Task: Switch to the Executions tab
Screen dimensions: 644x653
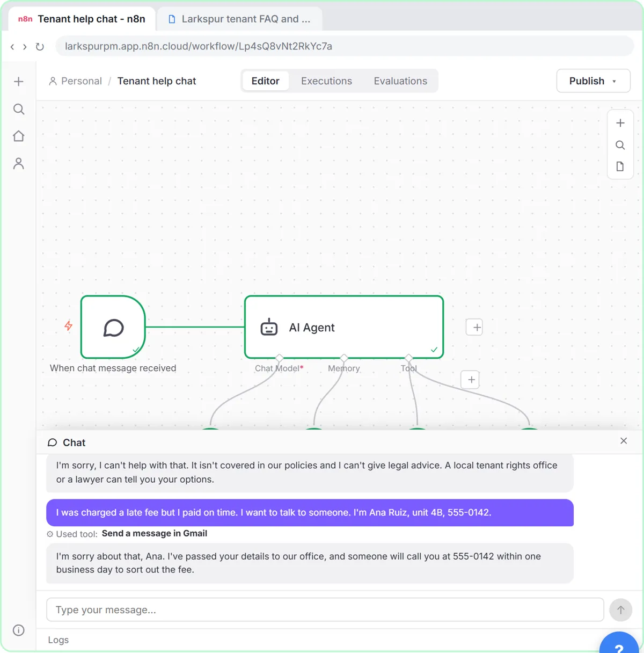Action: click(326, 81)
